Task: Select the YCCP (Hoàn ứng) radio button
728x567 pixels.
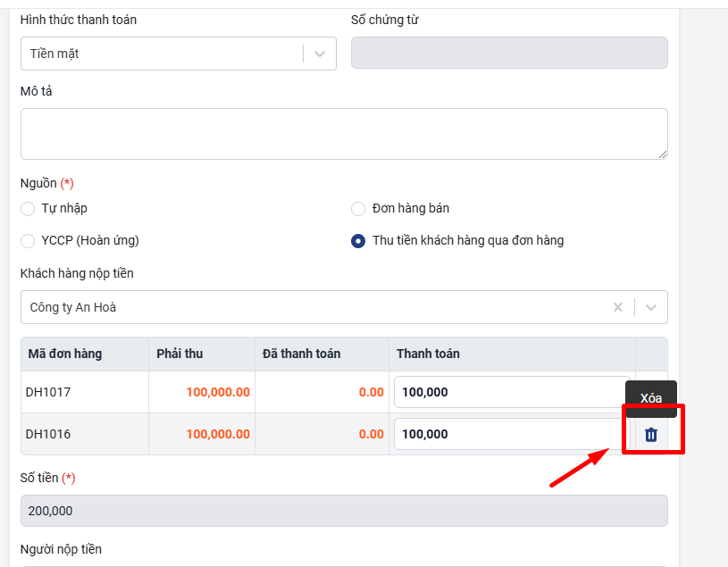Action: click(28, 241)
